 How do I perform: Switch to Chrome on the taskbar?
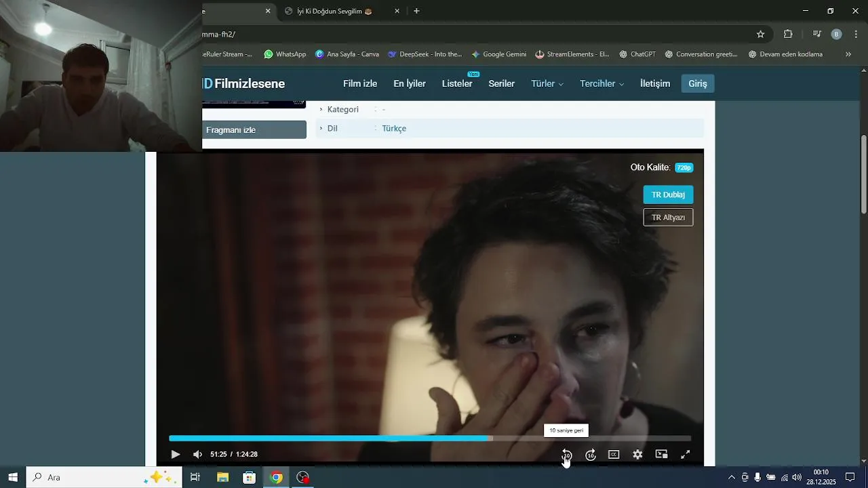tap(276, 477)
